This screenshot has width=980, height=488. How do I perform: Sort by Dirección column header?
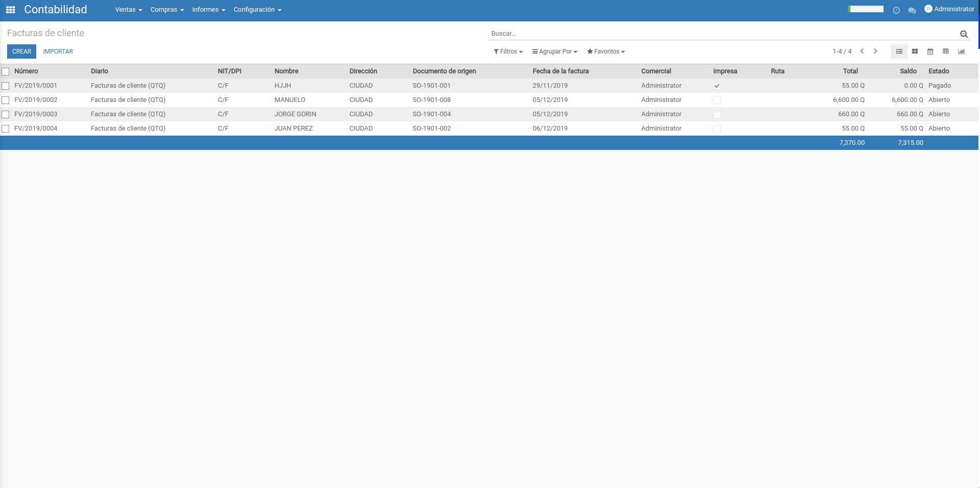pyautogui.click(x=363, y=71)
